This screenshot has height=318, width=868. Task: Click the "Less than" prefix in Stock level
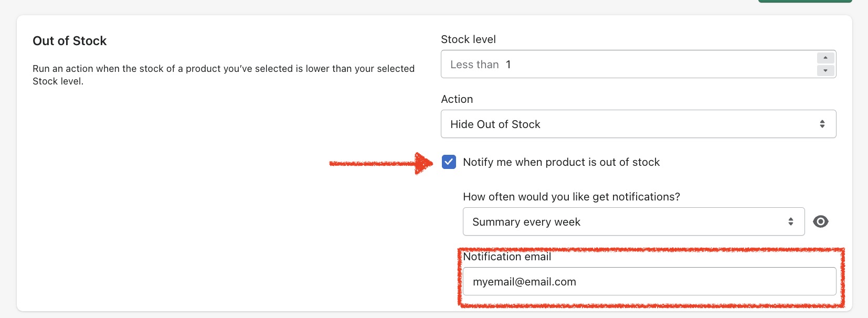(474, 65)
